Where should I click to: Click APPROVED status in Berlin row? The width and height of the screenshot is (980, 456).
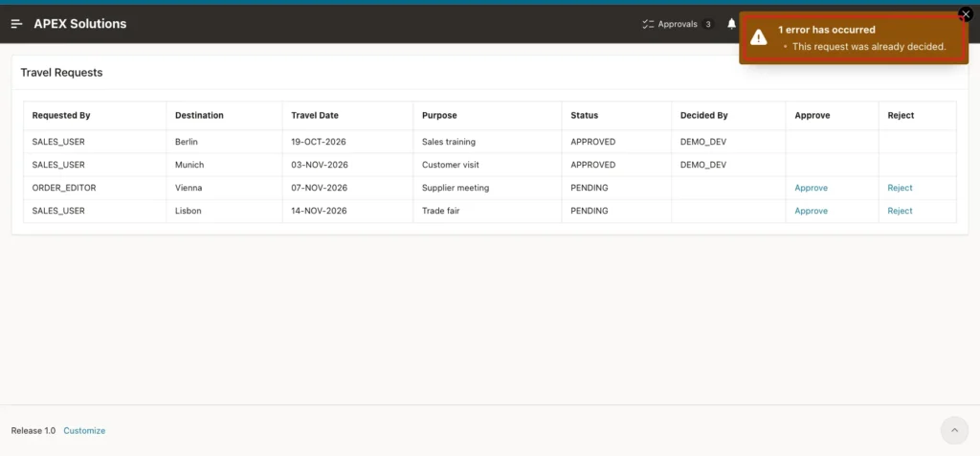[x=593, y=142]
